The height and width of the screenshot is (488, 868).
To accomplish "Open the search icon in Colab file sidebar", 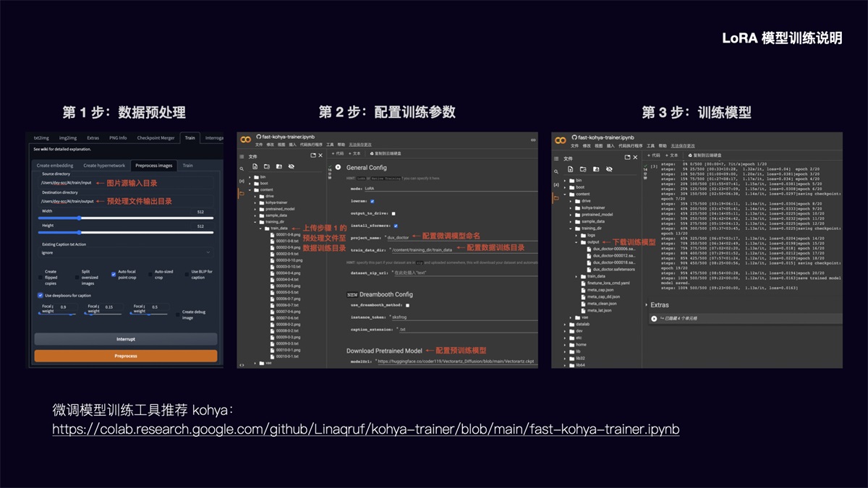I will click(242, 168).
